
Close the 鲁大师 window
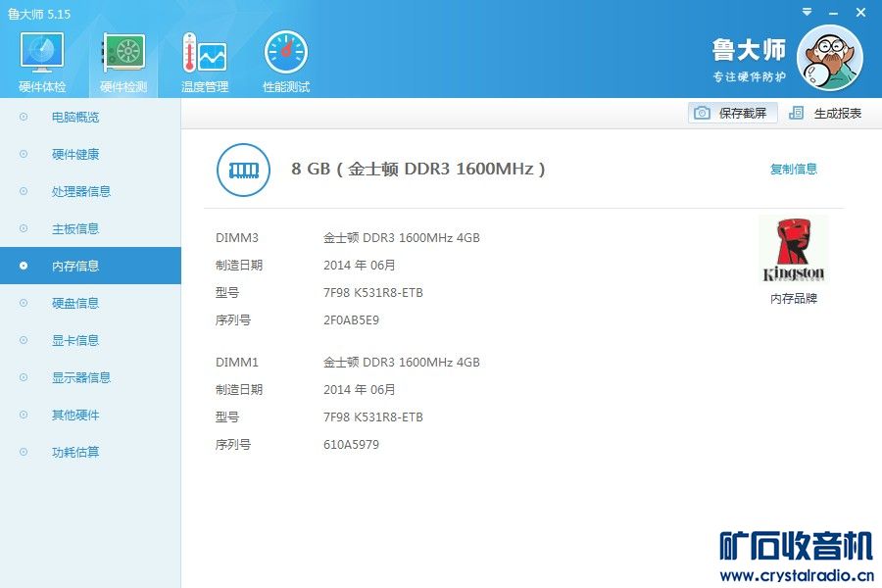click(860, 12)
